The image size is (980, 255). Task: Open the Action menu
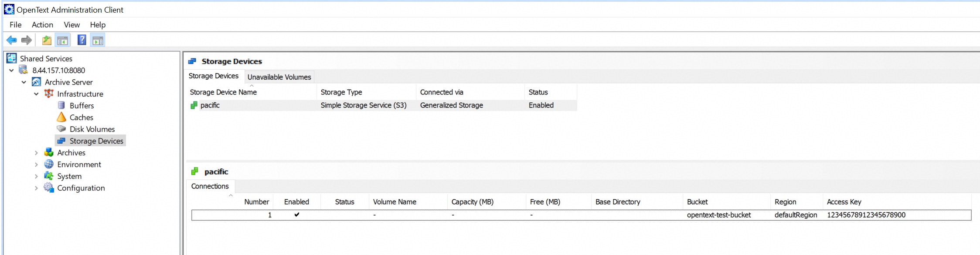coord(42,25)
